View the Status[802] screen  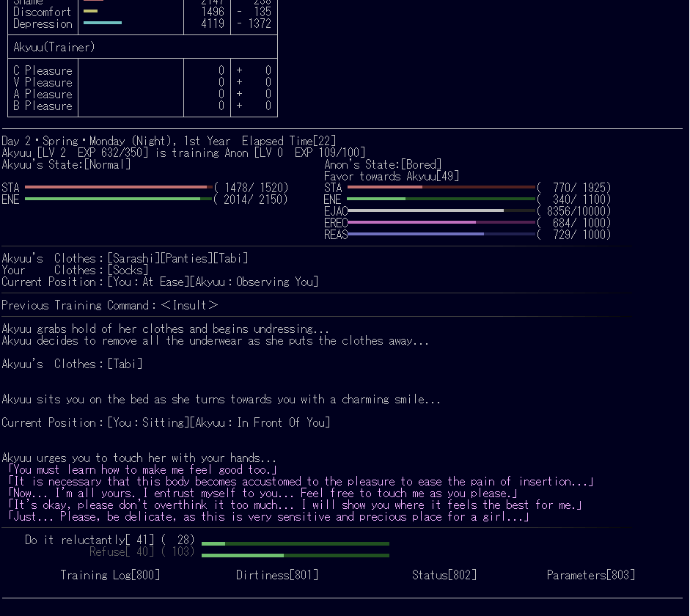444,575
